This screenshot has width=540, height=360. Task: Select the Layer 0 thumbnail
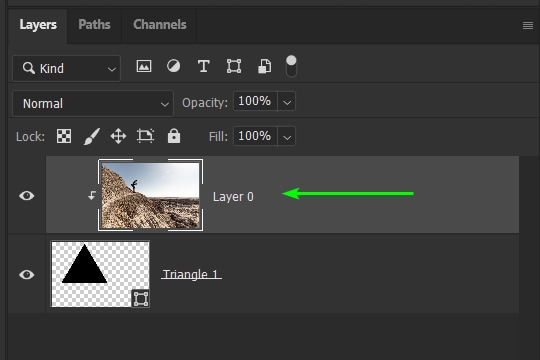point(150,195)
